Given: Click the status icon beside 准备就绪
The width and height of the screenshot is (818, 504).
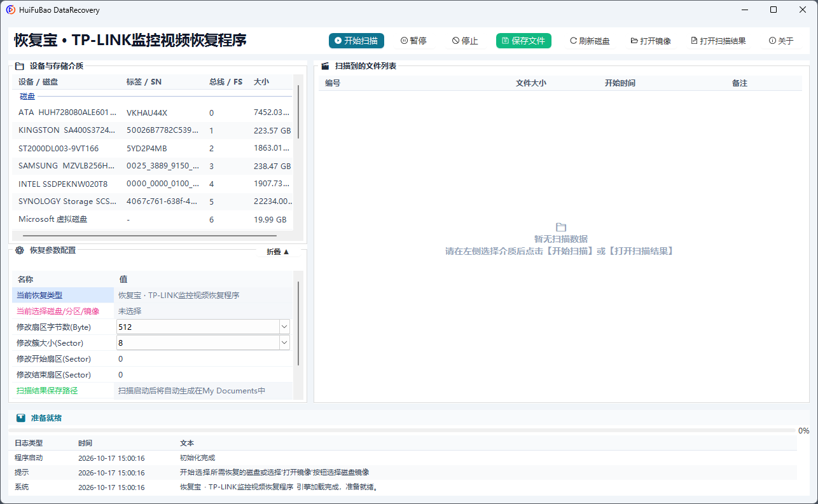Looking at the screenshot, I should (21, 418).
